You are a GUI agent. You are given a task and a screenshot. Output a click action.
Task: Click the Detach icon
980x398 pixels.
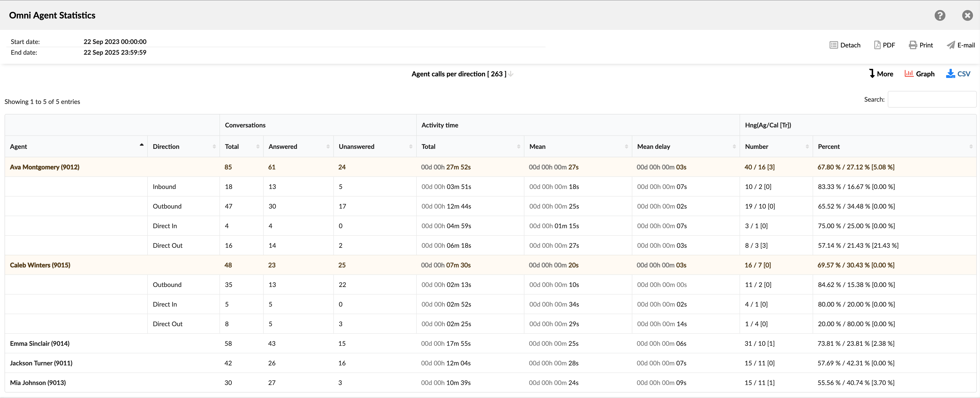(x=834, y=45)
